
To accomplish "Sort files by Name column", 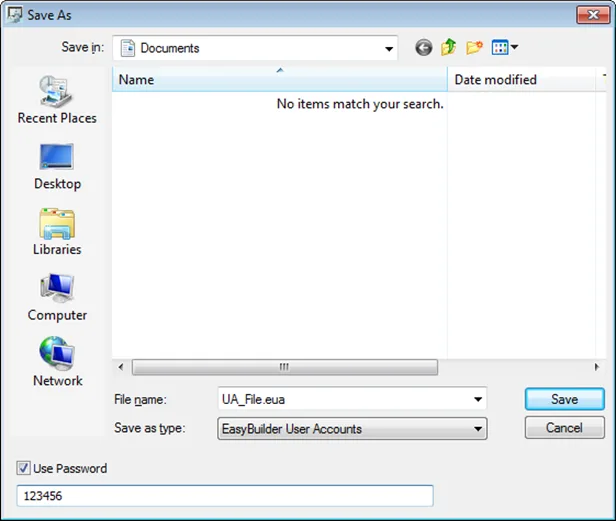I will tap(280, 80).
